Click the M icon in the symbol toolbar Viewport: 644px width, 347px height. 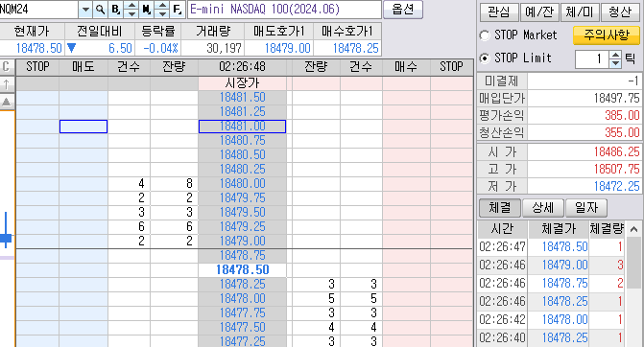[147, 9]
